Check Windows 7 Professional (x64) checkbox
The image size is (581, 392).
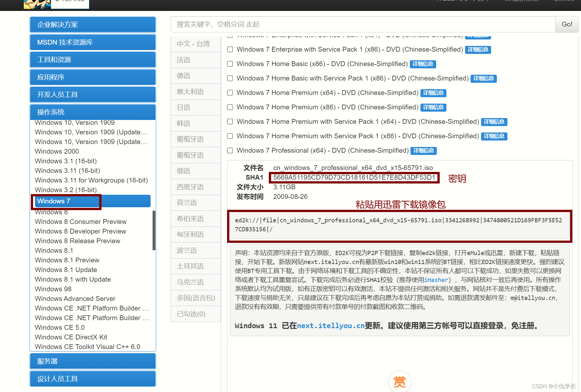pyautogui.click(x=230, y=150)
